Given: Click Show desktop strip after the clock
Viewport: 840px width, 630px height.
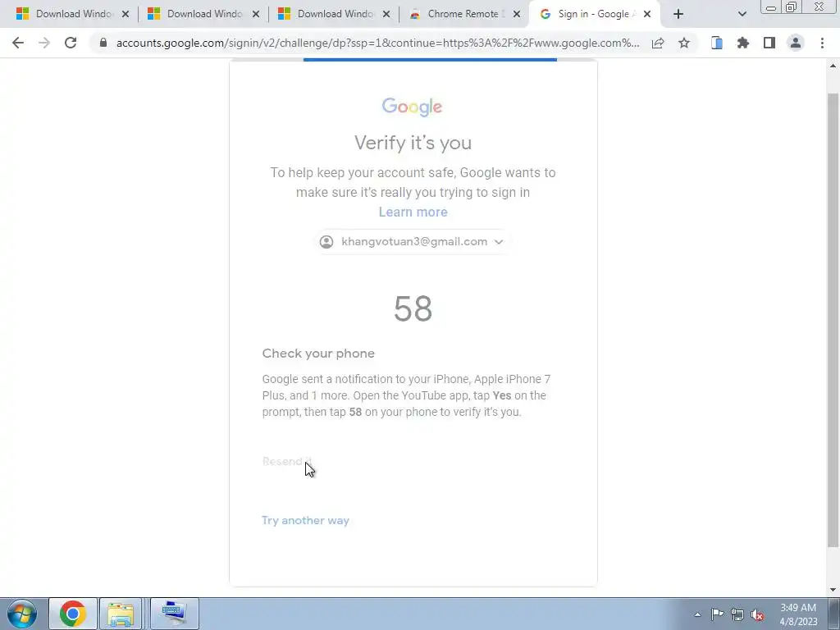Looking at the screenshot, I should tap(833, 614).
